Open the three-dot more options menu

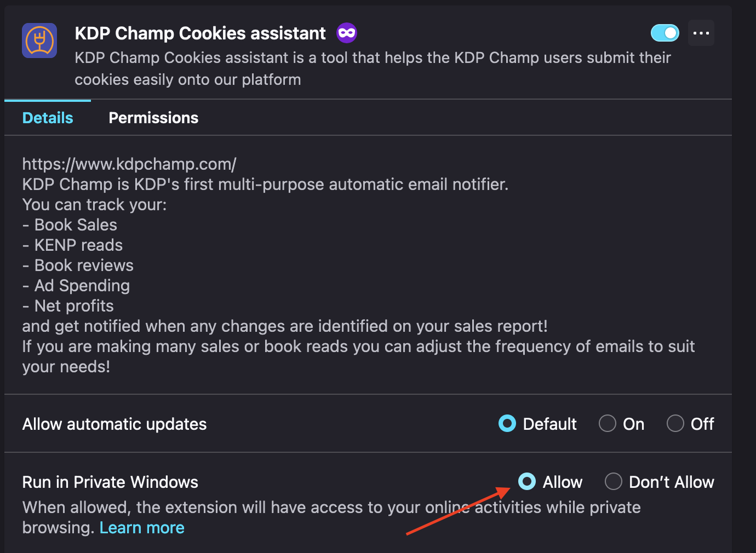tap(701, 33)
